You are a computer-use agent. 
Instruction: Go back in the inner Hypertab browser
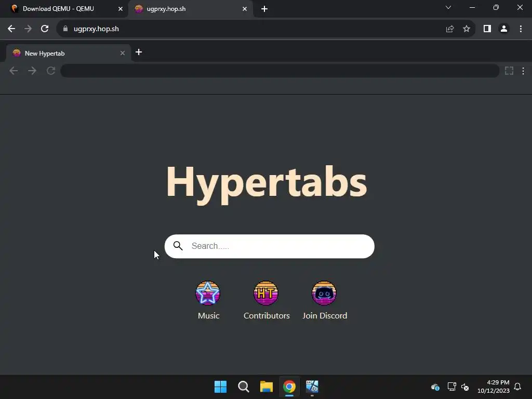pos(14,71)
